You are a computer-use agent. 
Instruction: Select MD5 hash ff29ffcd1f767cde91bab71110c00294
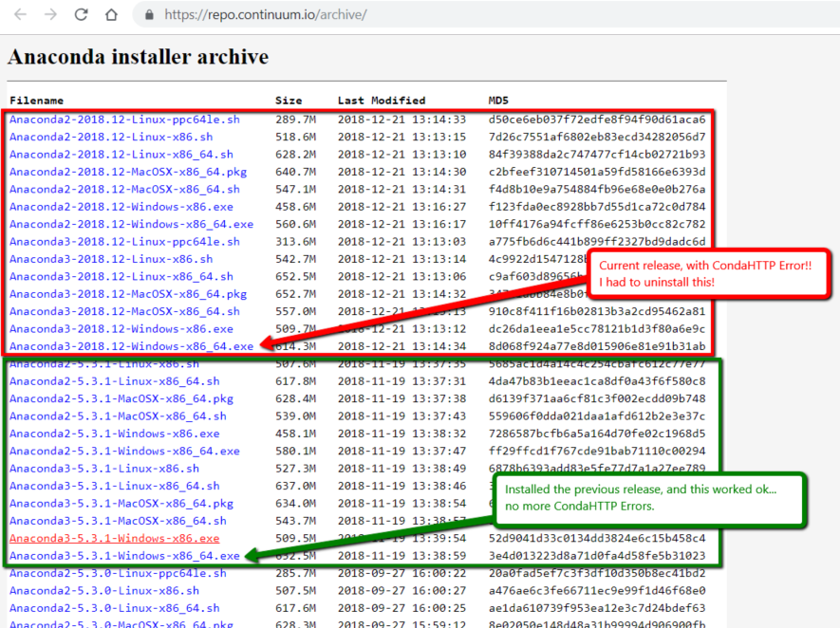(597, 451)
